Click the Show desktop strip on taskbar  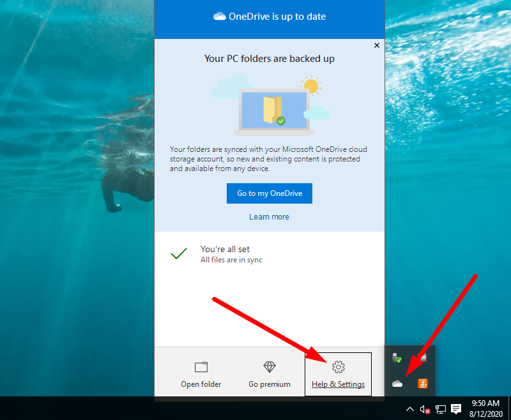point(509,409)
